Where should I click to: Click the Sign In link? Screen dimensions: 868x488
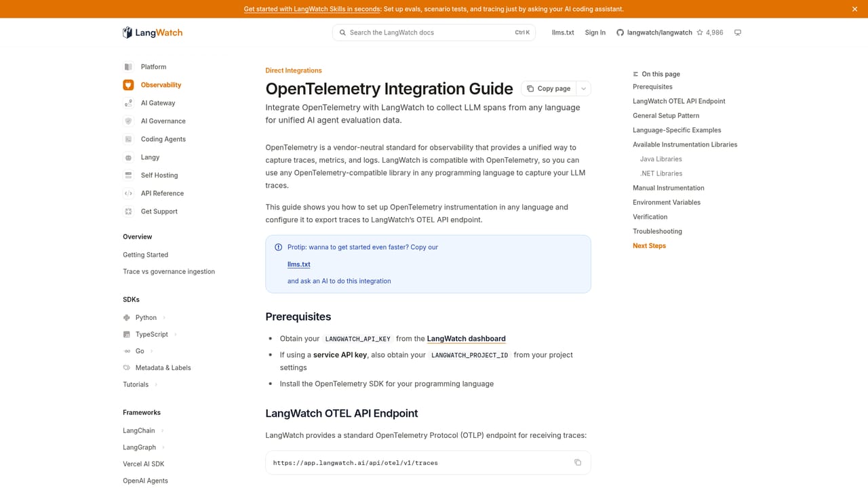coord(595,33)
